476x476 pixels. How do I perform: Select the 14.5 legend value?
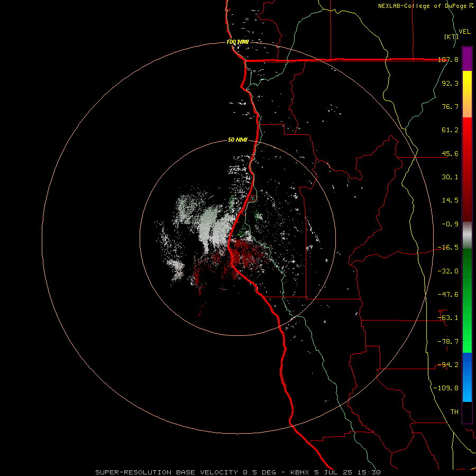click(450, 200)
